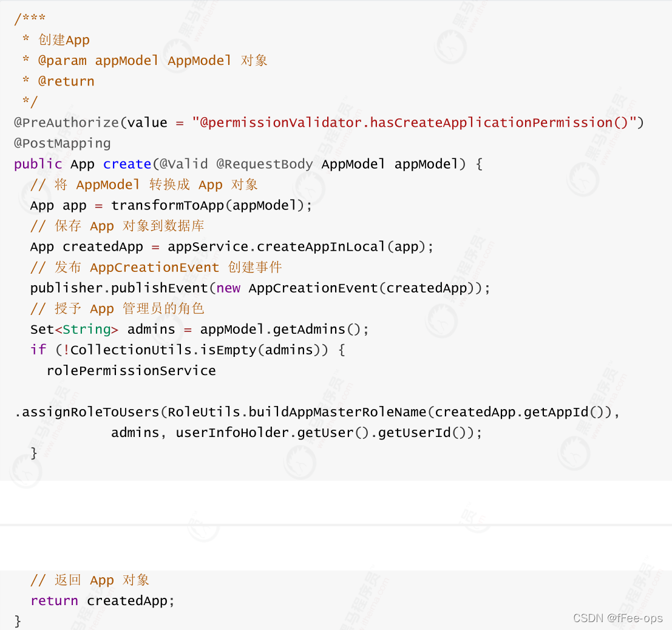Click 'App createdApp' variable declaration
The image size is (672, 630).
click(x=87, y=246)
